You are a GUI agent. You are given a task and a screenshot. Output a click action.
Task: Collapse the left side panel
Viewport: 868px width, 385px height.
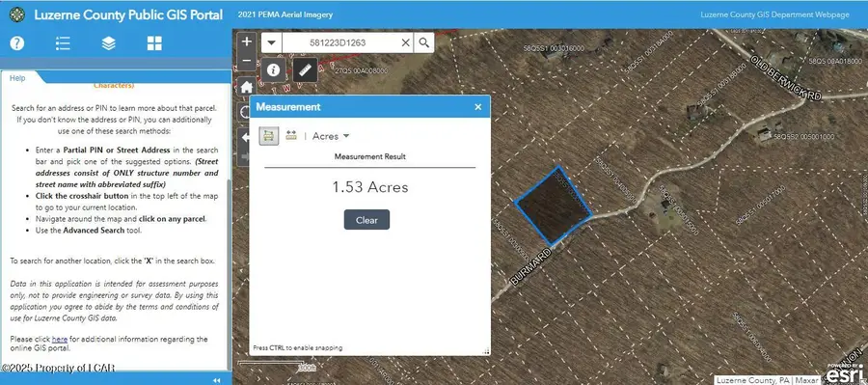coord(216,380)
